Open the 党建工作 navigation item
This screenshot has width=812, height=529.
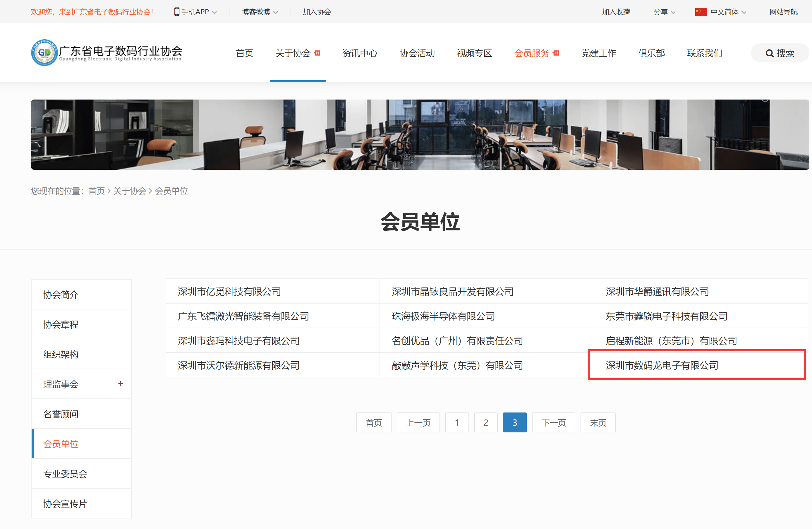tap(598, 53)
